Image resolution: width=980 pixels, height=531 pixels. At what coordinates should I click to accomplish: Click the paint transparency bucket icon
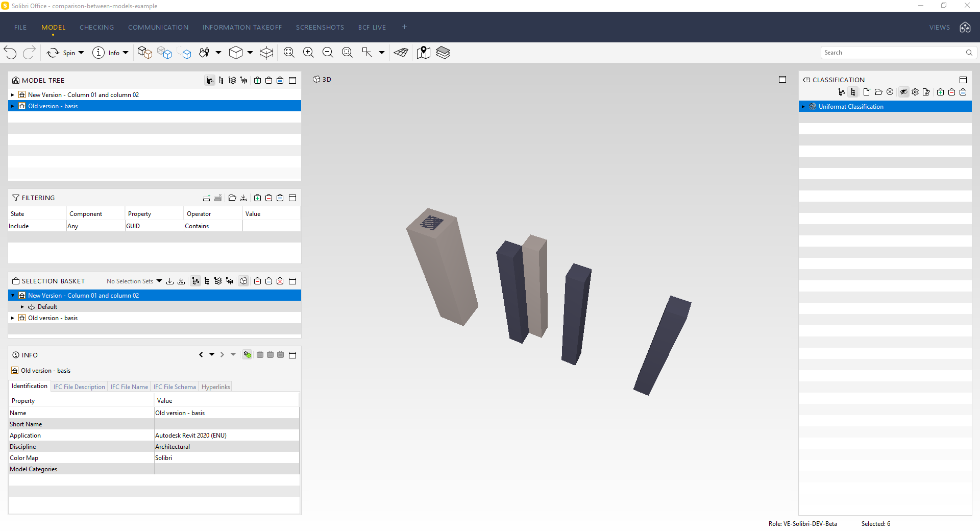click(x=205, y=53)
